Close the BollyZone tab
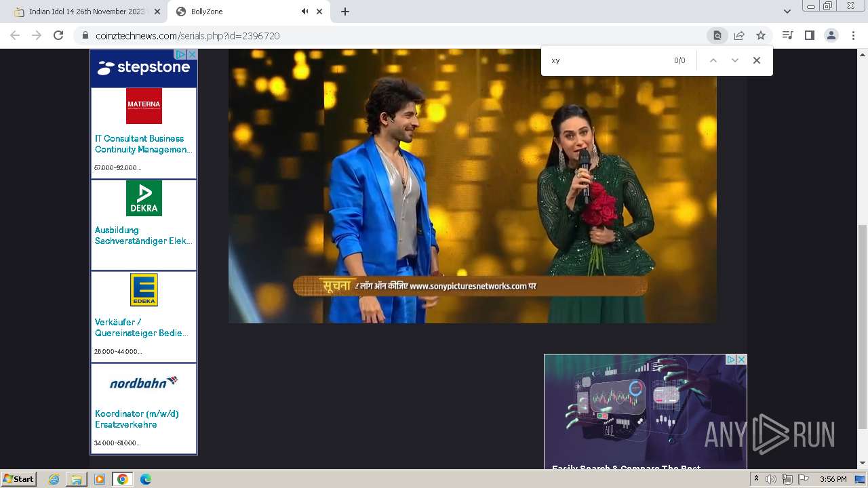 tap(319, 12)
